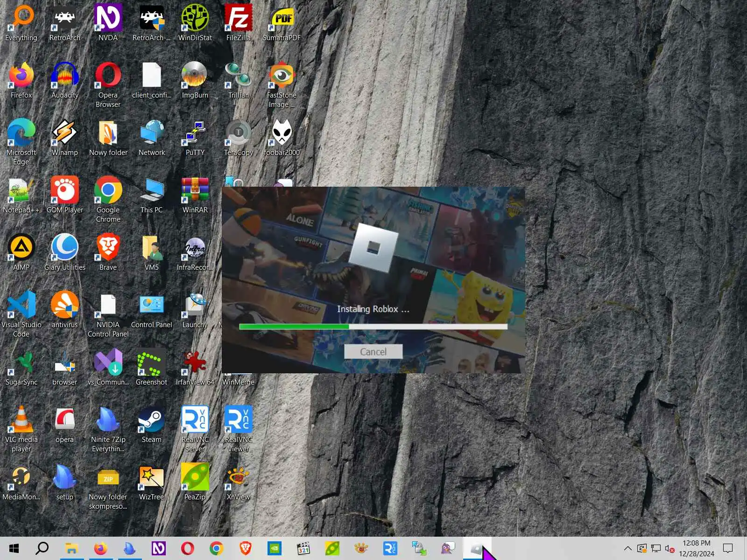Select the FastStone Image desktop icon
Image resolution: width=747 pixels, height=560 pixels.
[282, 85]
